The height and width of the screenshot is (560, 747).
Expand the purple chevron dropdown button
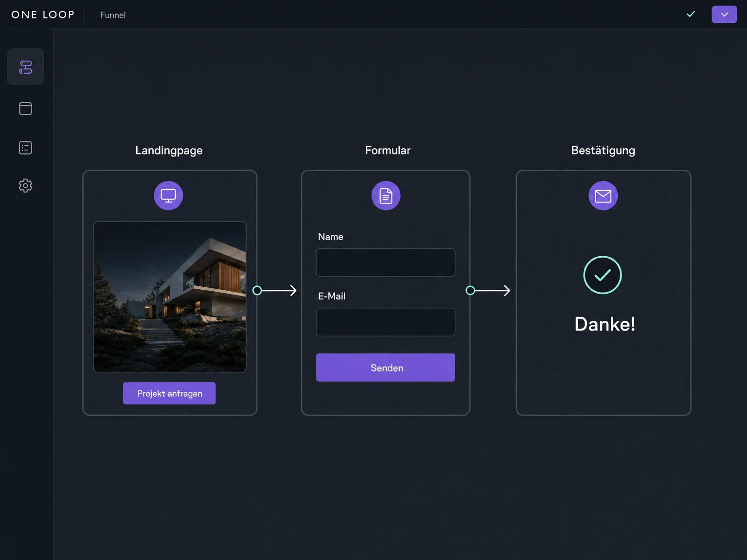pyautogui.click(x=724, y=14)
